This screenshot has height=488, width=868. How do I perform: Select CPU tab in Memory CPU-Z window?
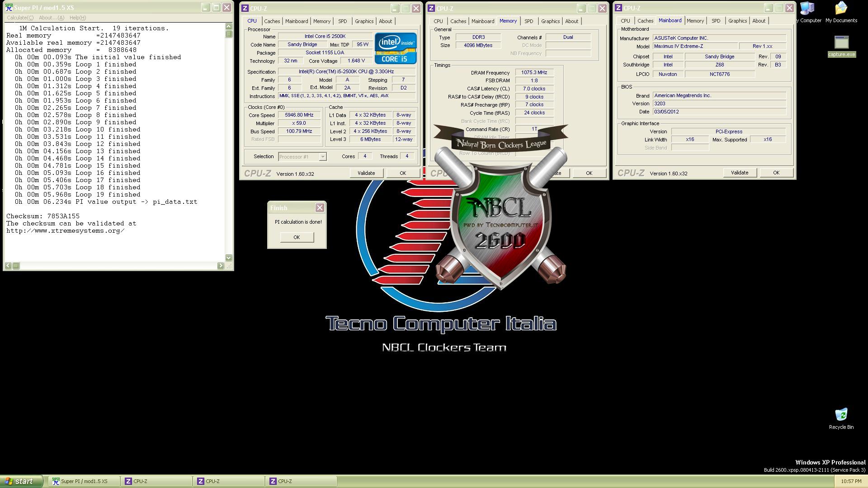(x=439, y=21)
